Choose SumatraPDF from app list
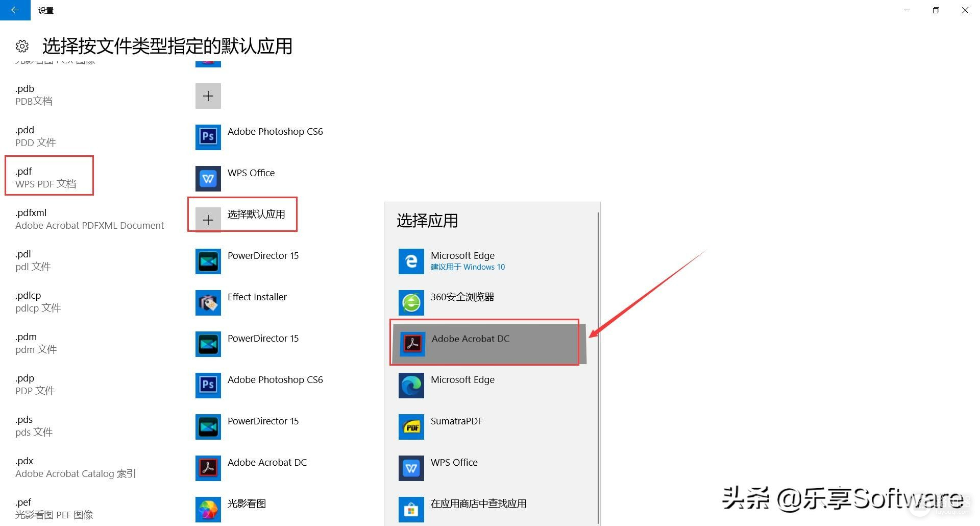 pyautogui.click(x=490, y=427)
